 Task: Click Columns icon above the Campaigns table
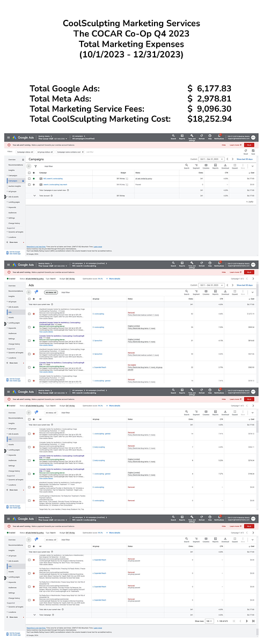click(206, 166)
